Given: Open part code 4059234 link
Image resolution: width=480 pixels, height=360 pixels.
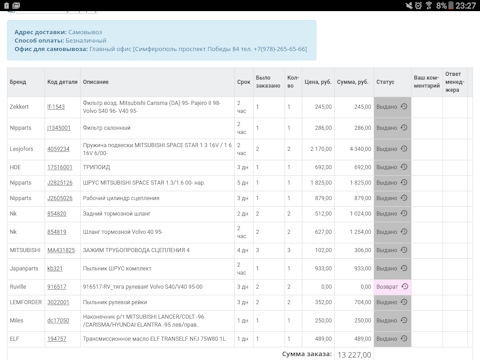Looking at the screenshot, I should (58, 149).
